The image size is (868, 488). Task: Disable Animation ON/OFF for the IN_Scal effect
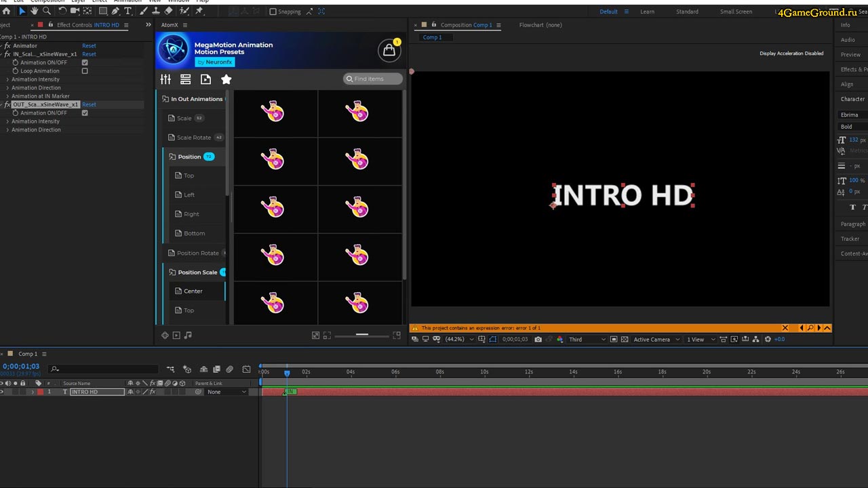85,62
